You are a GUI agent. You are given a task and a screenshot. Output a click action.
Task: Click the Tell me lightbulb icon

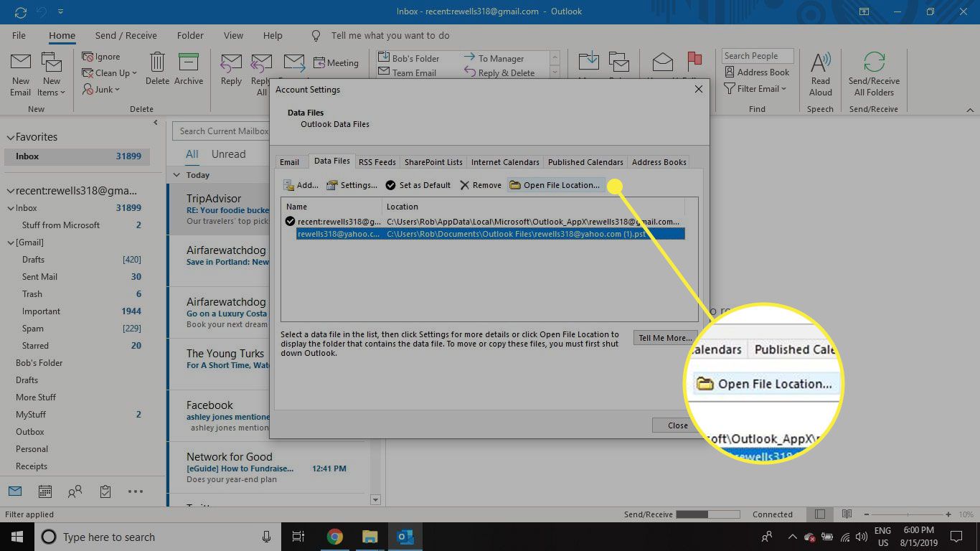(x=316, y=35)
